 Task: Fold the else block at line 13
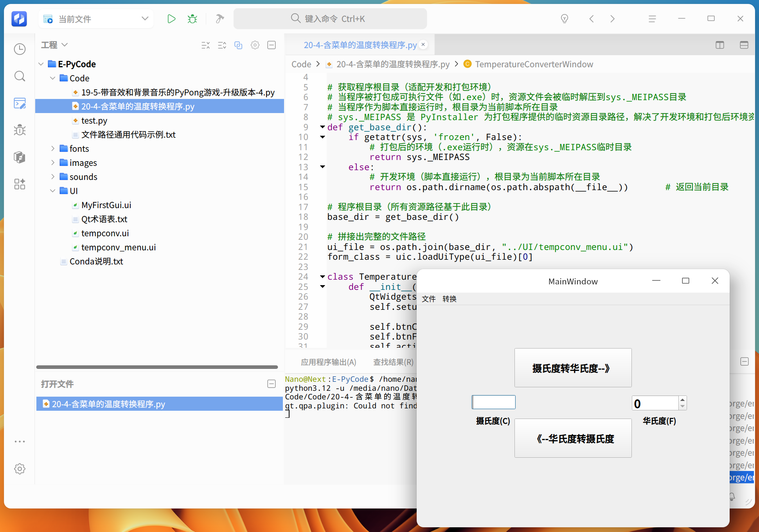click(322, 167)
